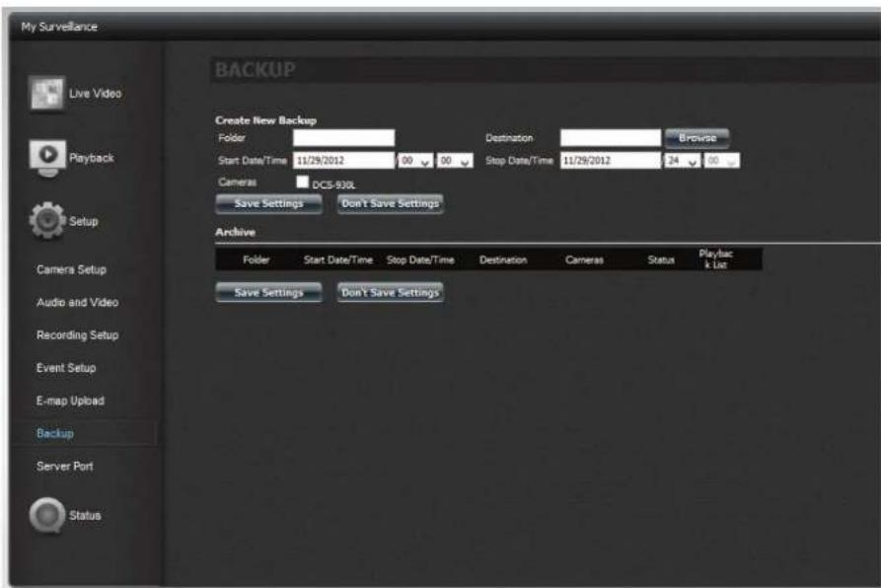Click the Start Date field 11/29/2012
Image resolution: width=881 pixels, height=588 pixels.
tap(344, 161)
